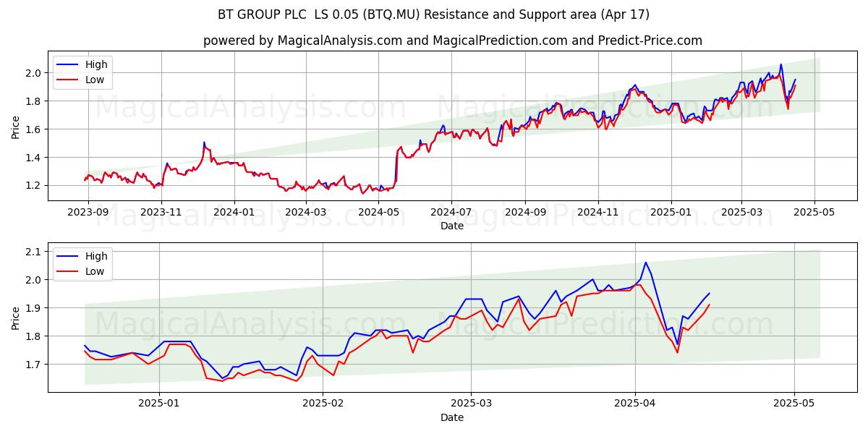Image resolution: width=868 pixels, height=434 pixels.
Task: Click the 2025-03 tick label on top chart
Action: coord(741,213)
